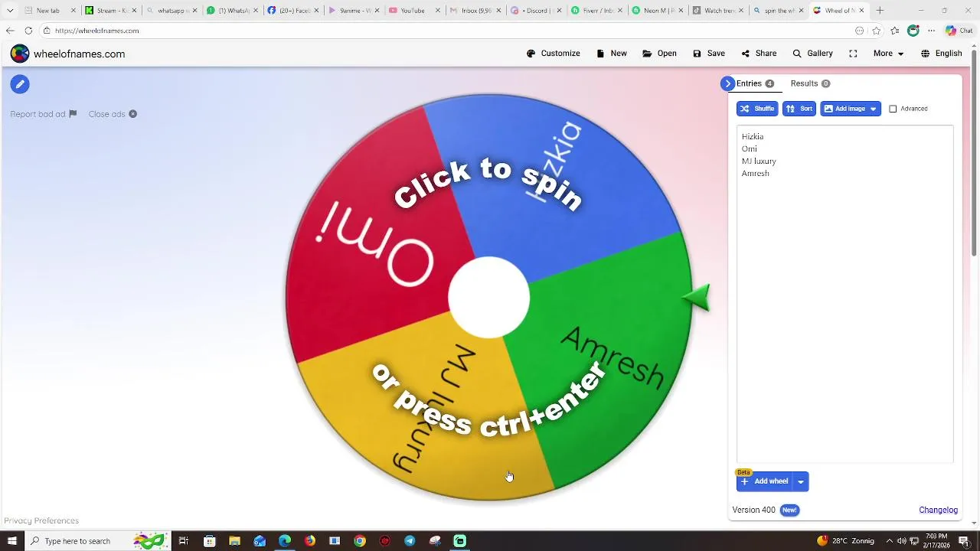
Task: Enable the Advanced checkbox
Action: (893, 109)
